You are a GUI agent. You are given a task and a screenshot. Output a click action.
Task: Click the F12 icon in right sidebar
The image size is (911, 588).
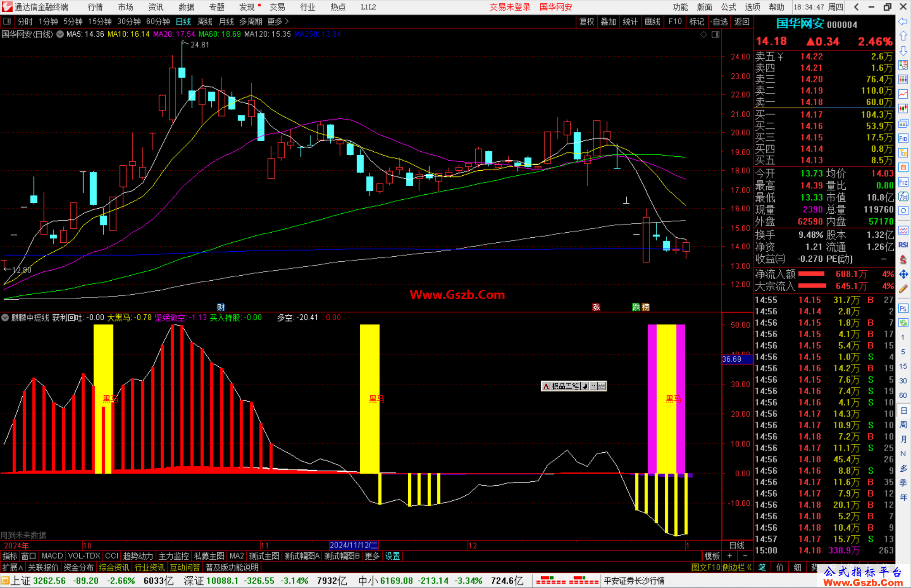pos(903,182)
